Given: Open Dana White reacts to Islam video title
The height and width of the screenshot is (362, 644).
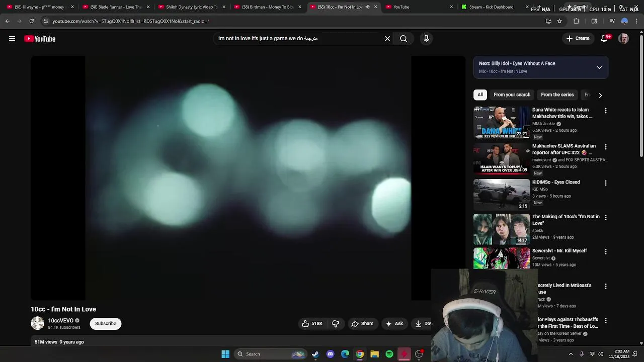Looking at the screenshot, I should 562,113.
